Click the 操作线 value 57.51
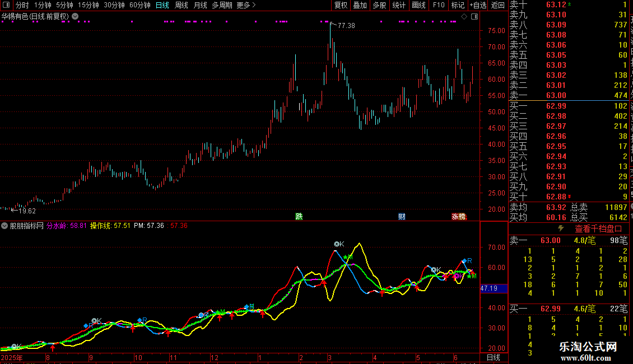This screenshot has height=364, width=633. pyautogui.click(x=122, y=226)
